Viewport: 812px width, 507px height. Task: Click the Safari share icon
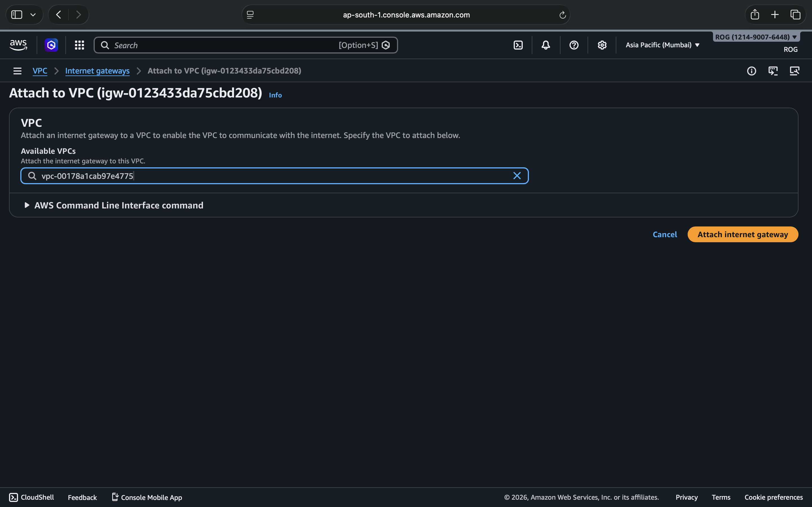(754, 14)
